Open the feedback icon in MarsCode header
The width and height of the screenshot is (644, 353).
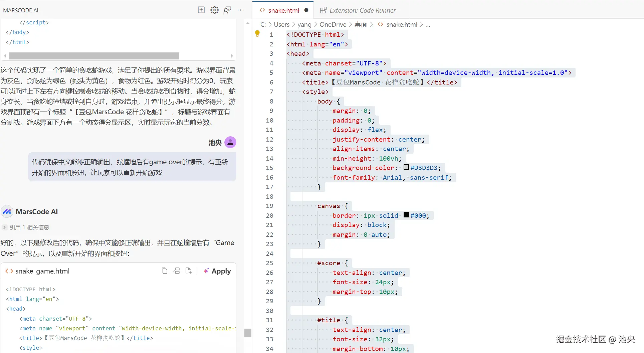227,10
